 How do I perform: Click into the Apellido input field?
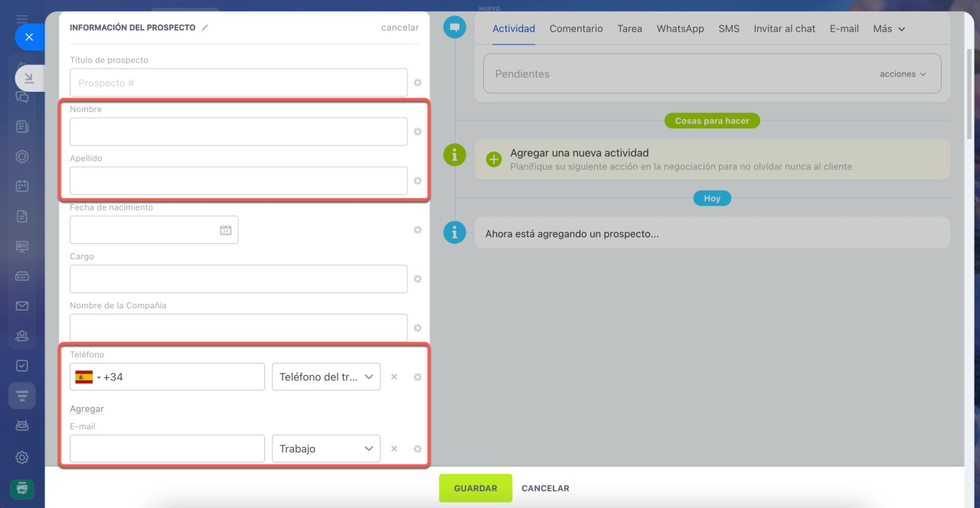238,181
